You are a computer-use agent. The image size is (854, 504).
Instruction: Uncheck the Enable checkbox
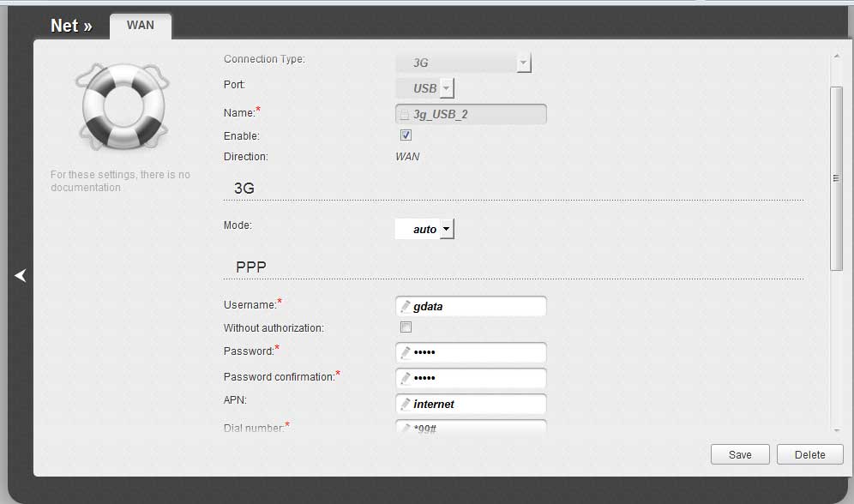[x=406, y=135]
